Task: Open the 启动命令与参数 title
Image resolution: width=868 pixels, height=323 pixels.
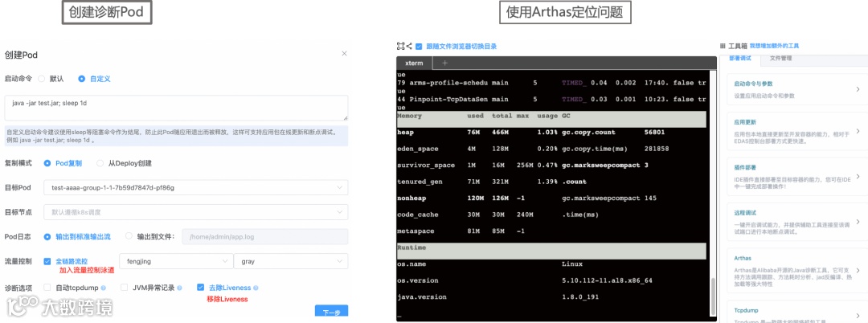Action: point(752,84)
